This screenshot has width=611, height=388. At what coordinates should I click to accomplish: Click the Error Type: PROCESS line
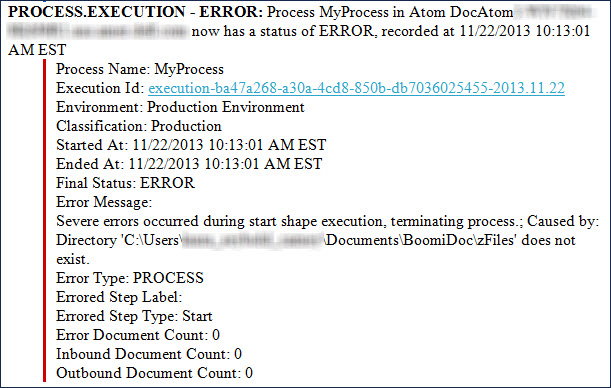coord(130,278)
